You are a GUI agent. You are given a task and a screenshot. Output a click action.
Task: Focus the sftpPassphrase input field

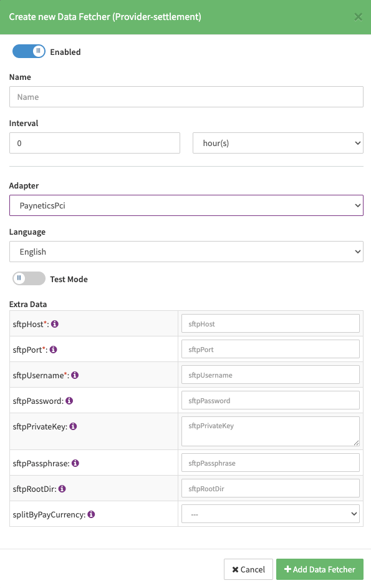271,463
